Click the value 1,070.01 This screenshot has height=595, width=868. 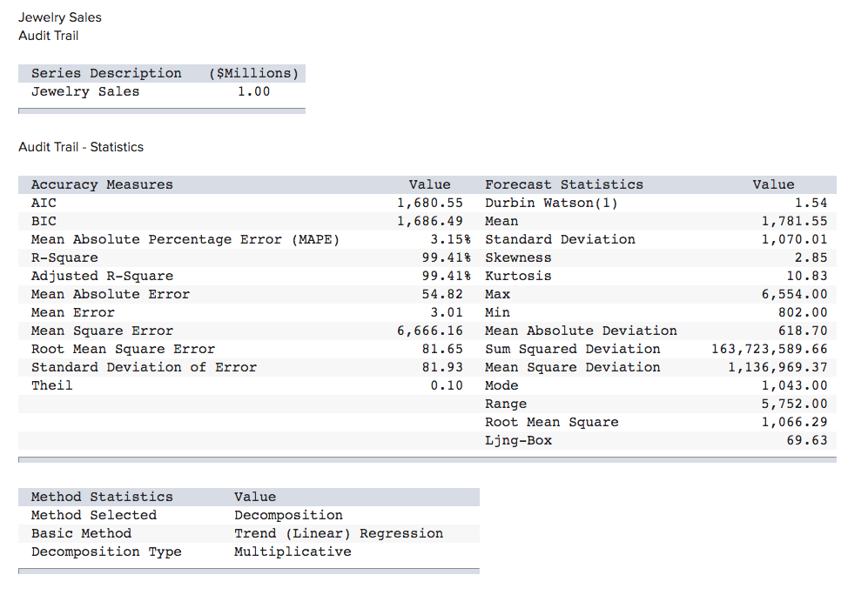(x=794, y=239)
